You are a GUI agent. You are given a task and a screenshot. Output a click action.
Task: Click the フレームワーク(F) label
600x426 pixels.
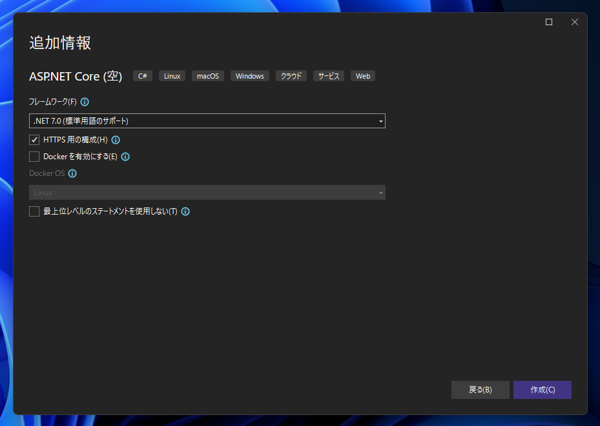[x=53, y=102]
